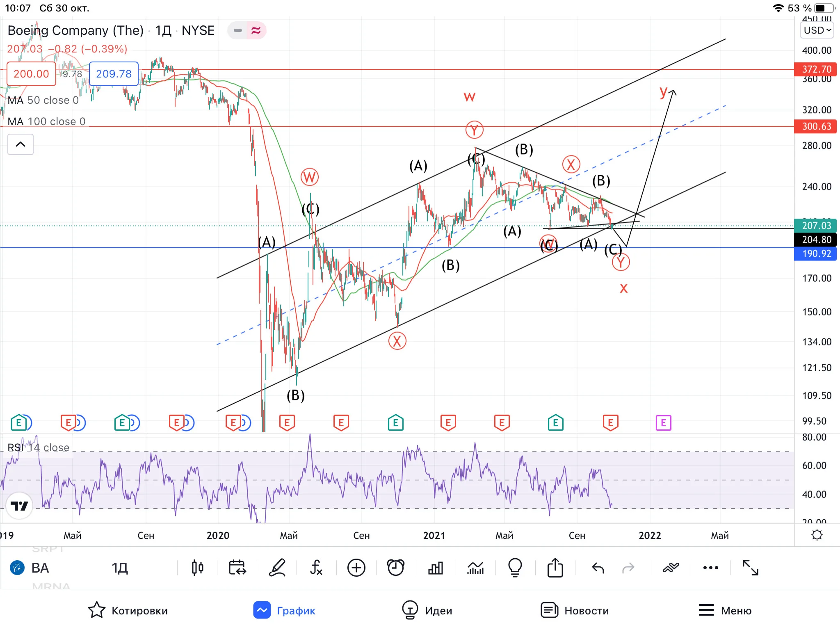Select the circled red W wave label
The height and width of the screenshot is (630, 840).
click(309, 178)
